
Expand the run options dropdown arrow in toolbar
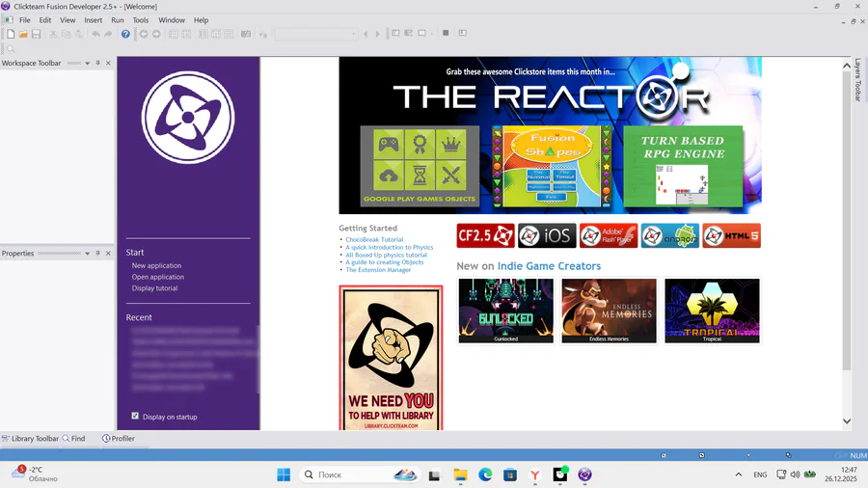point(432,34)
